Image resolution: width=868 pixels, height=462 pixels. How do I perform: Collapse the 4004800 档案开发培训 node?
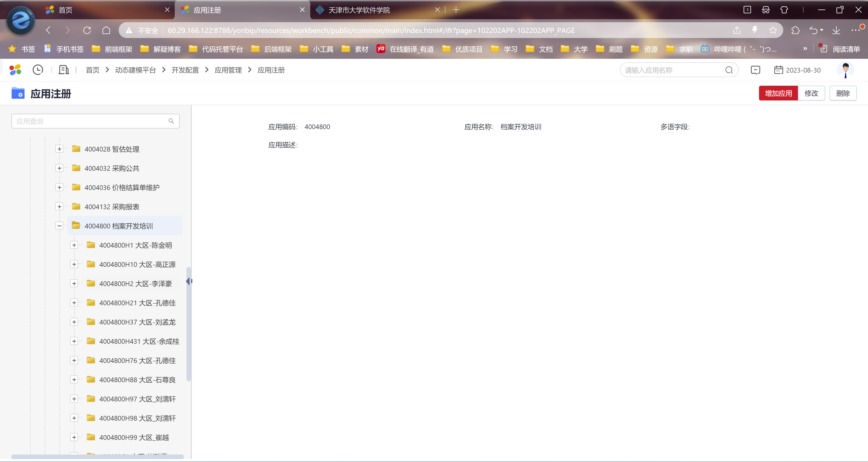click(x=59, y=226)
